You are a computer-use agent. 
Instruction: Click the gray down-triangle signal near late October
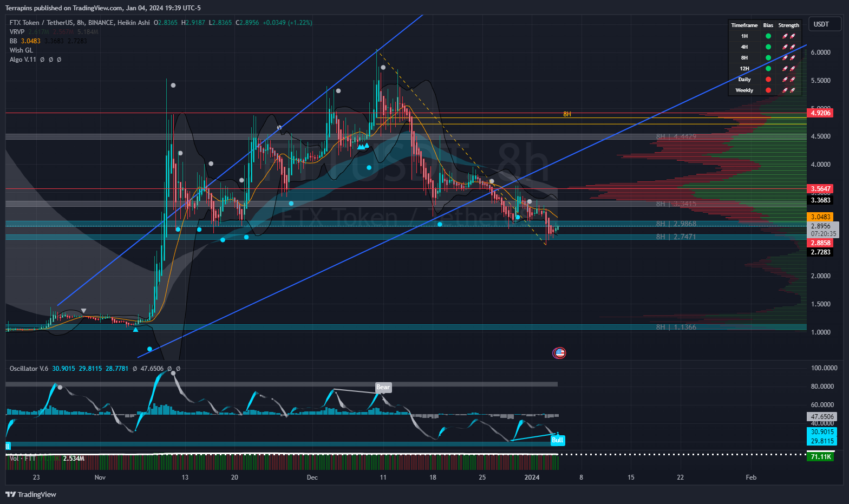pyautogui.click(x=83, y=311)
